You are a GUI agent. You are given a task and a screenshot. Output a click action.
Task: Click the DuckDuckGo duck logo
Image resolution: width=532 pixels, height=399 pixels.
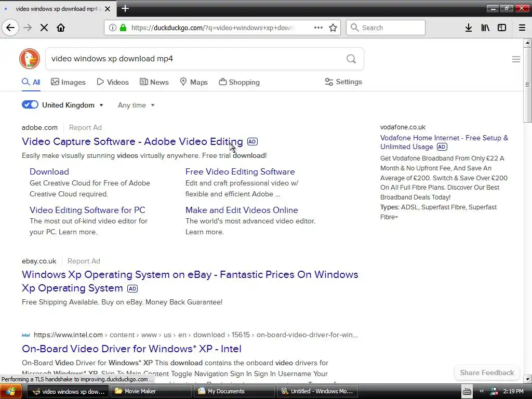(x=30, y=59)
